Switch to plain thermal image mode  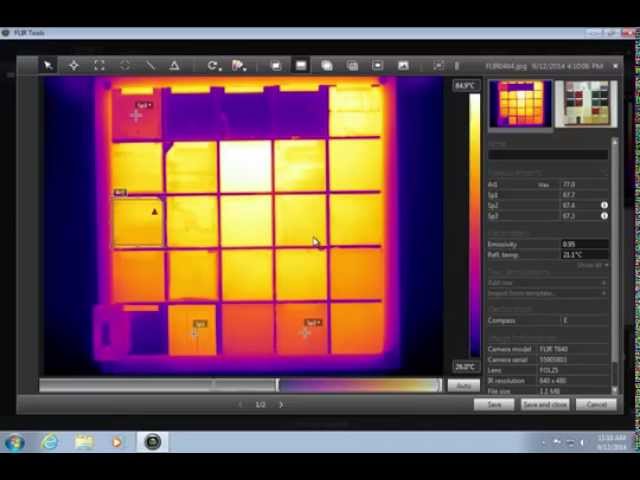301,65
